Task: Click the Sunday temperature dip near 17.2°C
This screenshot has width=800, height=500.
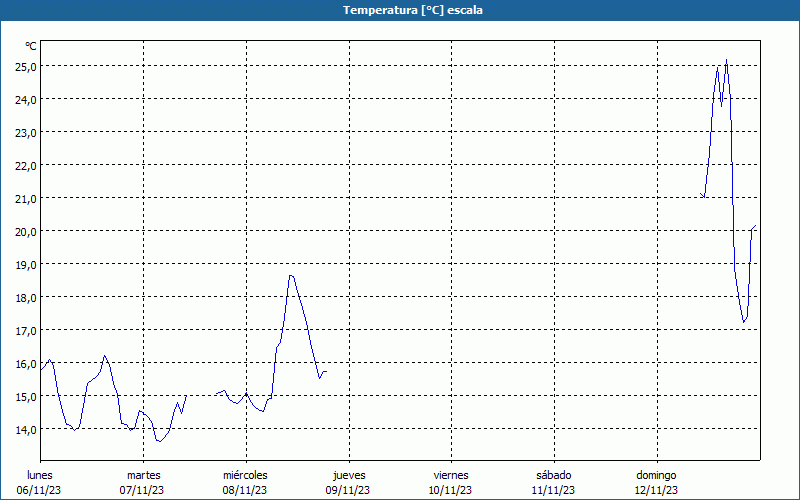Action: click(744, 322)
